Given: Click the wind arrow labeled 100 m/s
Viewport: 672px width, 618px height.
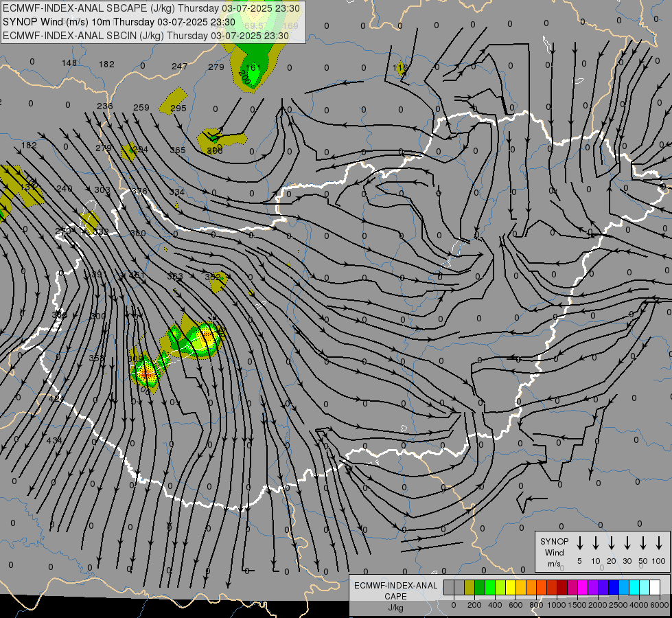Looking at the screenshot, I should tap(659, 543).
